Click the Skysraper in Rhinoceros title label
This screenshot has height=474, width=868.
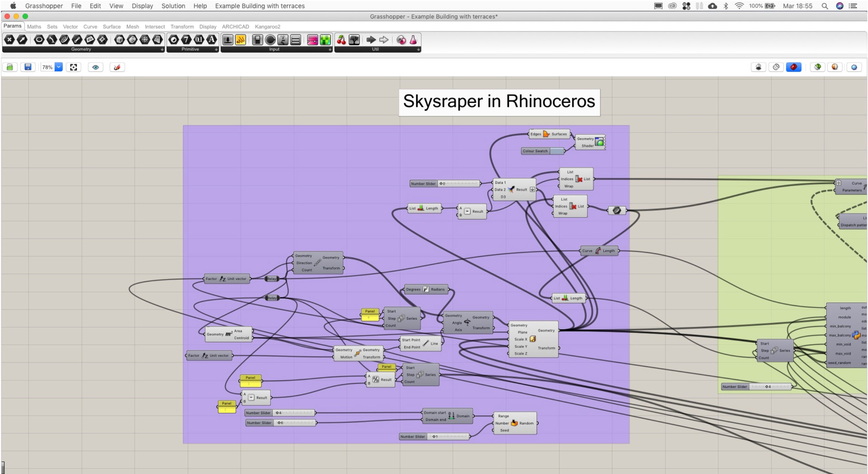pyautogui.click(x=499, y=101)
